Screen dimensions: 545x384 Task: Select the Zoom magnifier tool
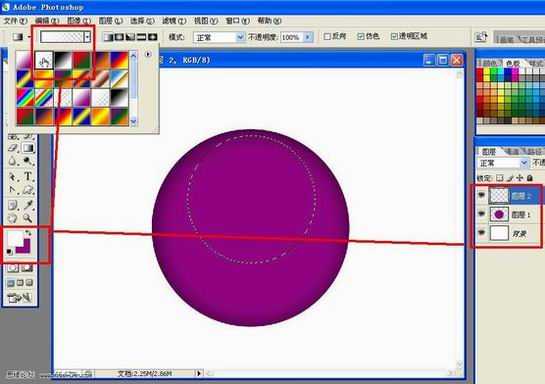click(28, 219)
